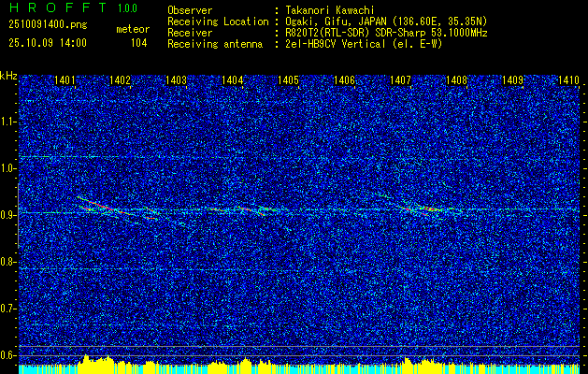Click the 1.1 kHz axis label

coord(7,122)
